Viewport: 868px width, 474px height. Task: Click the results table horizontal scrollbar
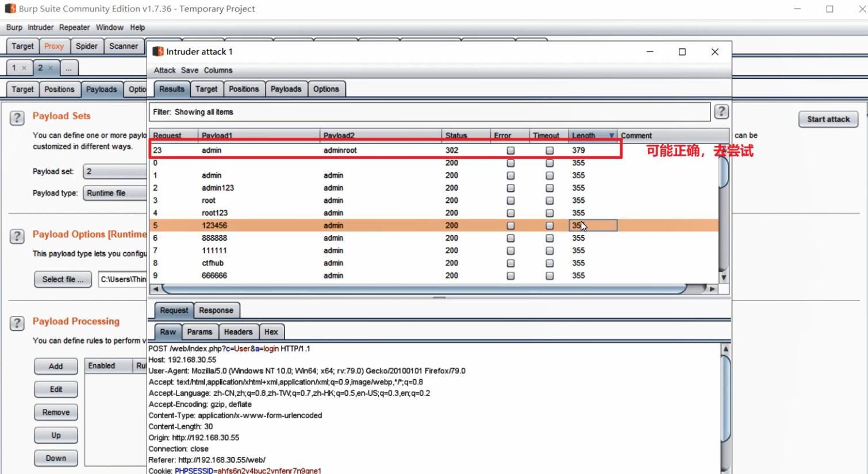pyautogui.click(x=424, y=289)
